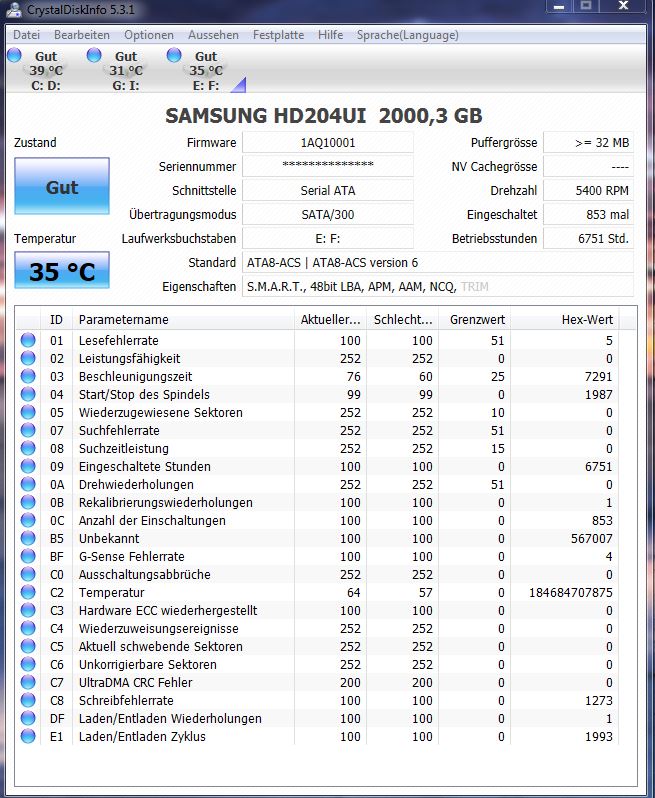The image size is (655, 798).
Task: Click the Aktueller... column header
Action: [330, 320]
